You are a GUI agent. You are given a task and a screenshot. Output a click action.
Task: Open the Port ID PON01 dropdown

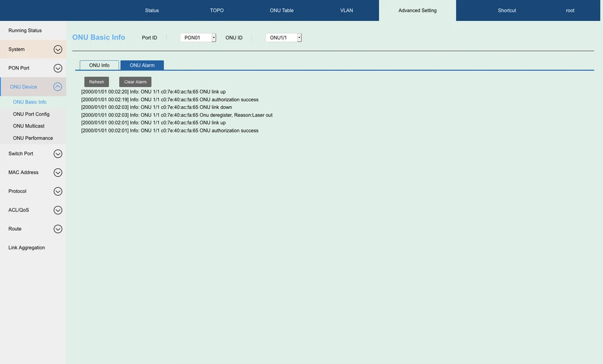pos(198,38)
